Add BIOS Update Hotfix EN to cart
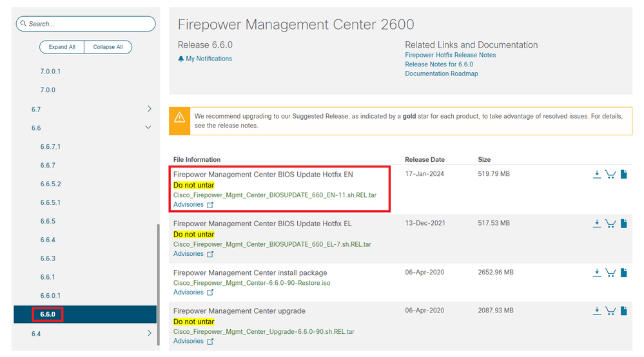Viewport: 644px width, 357px height. [610, 174]
